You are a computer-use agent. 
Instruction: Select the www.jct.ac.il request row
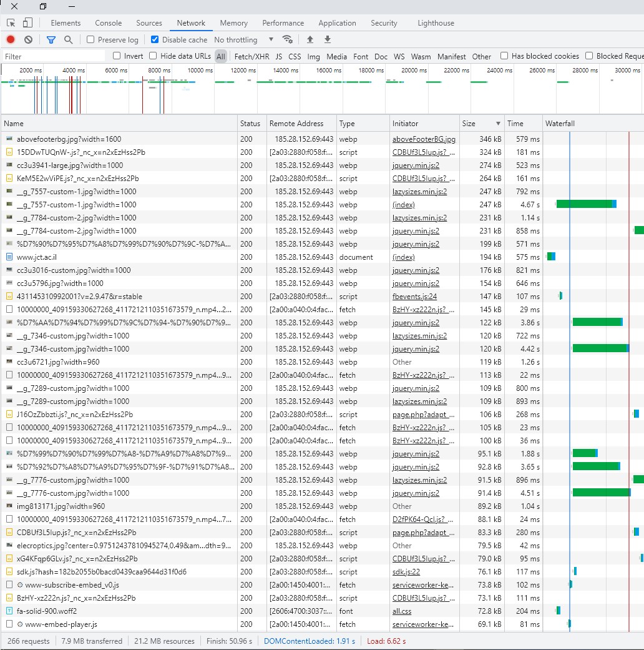pos(322,257)
